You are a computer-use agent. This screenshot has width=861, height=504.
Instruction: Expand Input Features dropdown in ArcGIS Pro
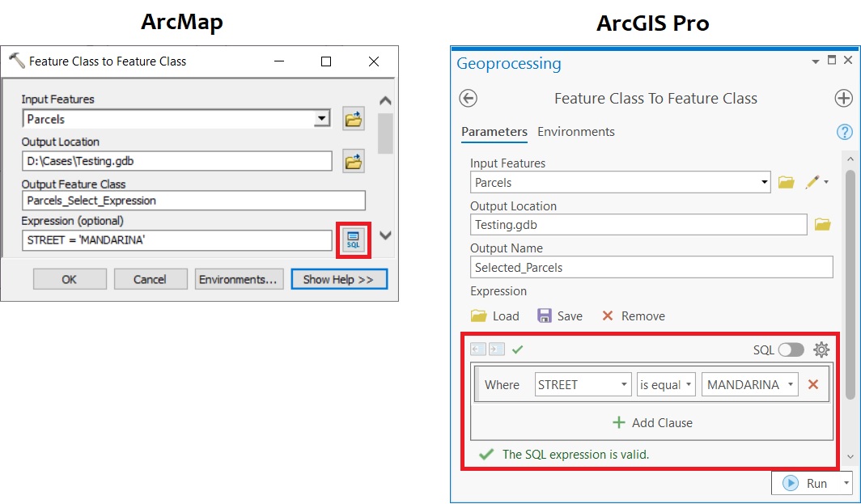coord(765,182)
